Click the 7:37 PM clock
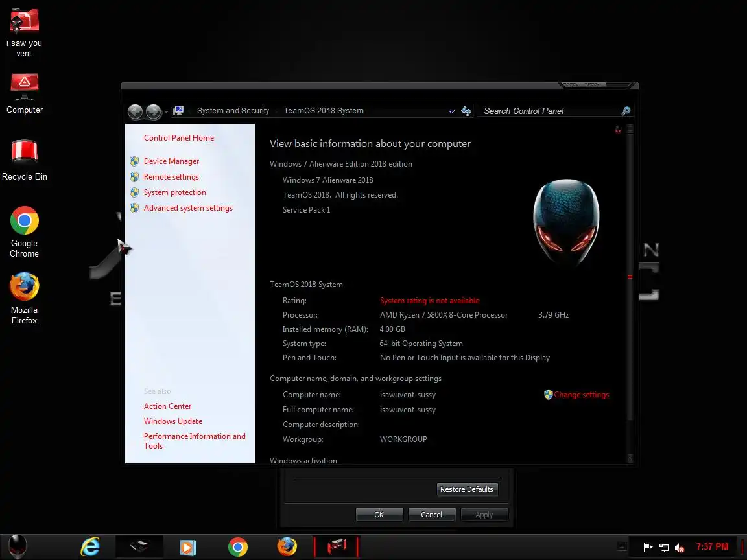 [712, 546]
